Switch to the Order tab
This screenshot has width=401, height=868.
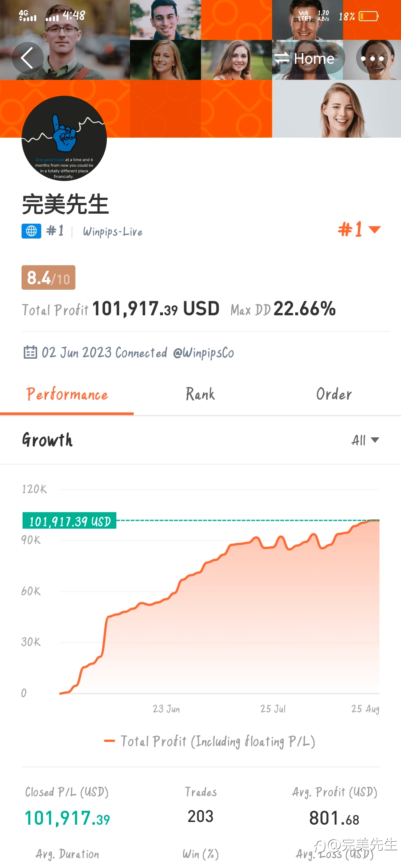[x=334, y=394]
